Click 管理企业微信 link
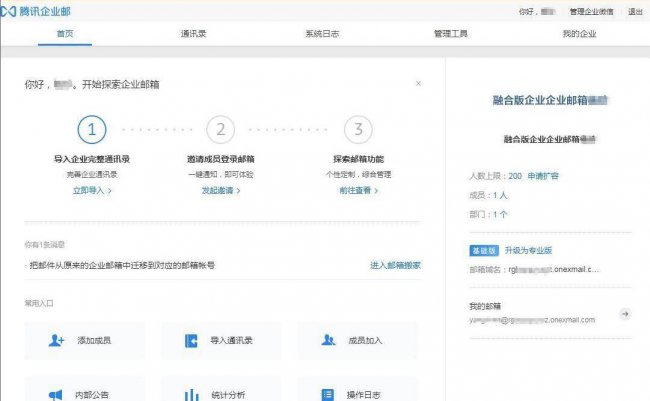Viewport: 650px width, 401px height. 592,12
